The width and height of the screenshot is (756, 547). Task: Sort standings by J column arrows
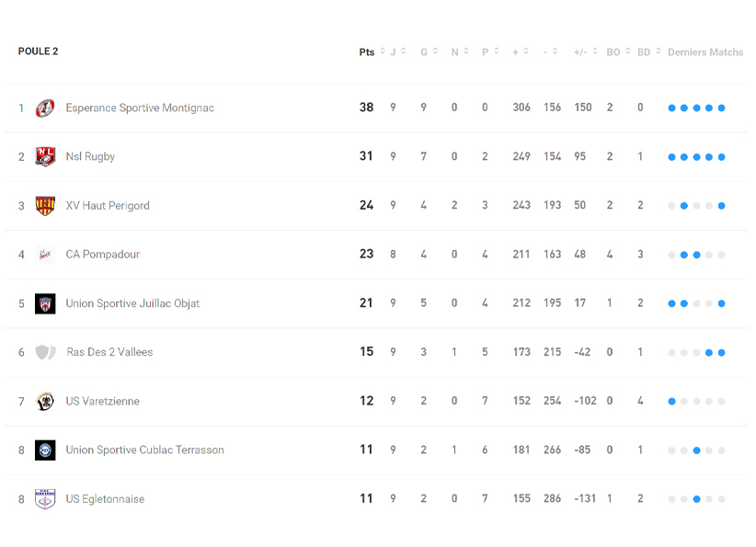pos(398,52)
